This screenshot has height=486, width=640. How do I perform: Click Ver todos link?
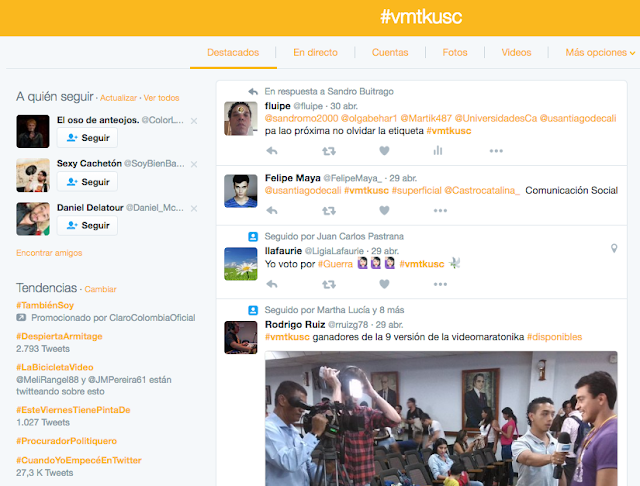[161, 98]
